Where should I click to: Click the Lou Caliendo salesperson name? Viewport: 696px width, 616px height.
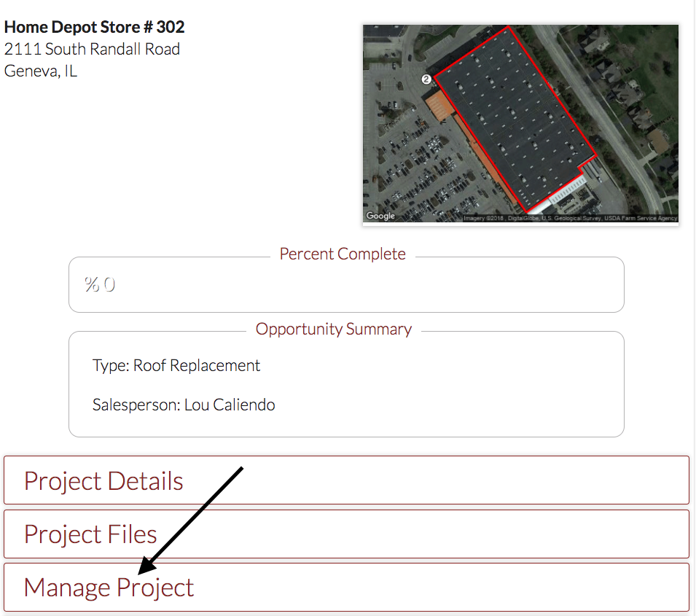point(230,405)
